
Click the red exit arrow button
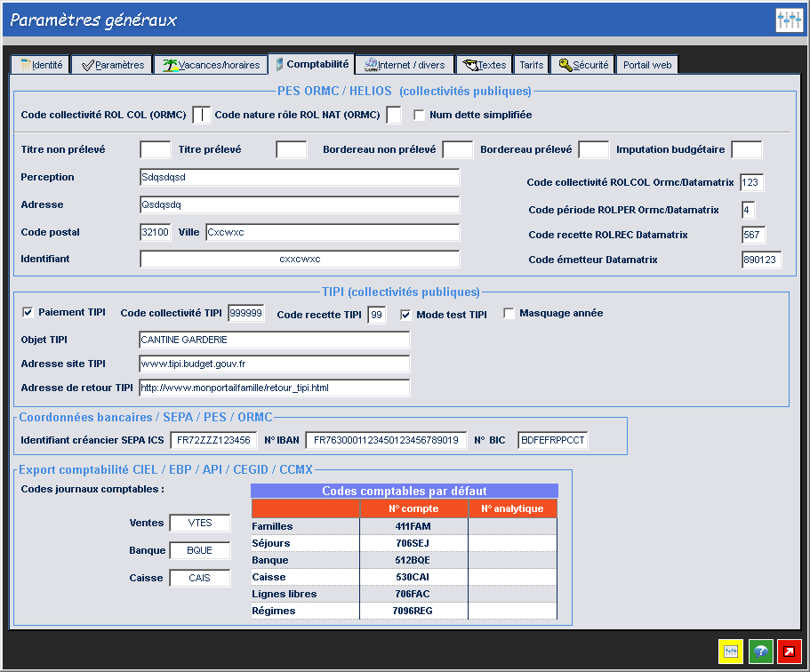[x=790, y=652]
